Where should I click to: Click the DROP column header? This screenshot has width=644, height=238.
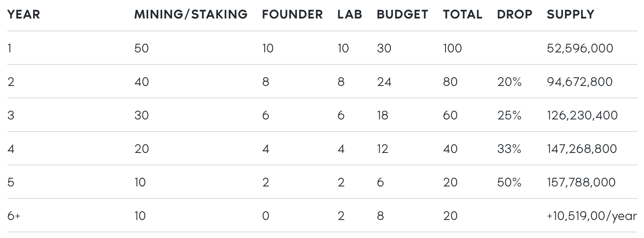[514, 14]
